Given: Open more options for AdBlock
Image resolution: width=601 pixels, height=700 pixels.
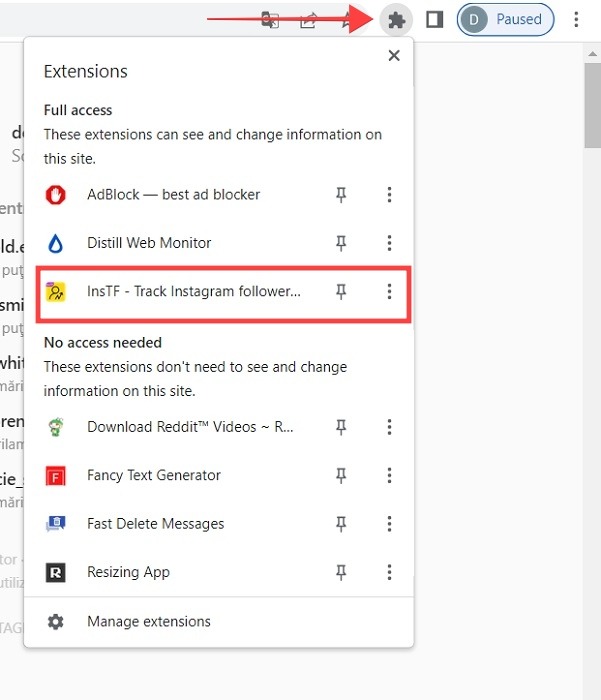Looking at the screenshot, I should tap(389, 195).
